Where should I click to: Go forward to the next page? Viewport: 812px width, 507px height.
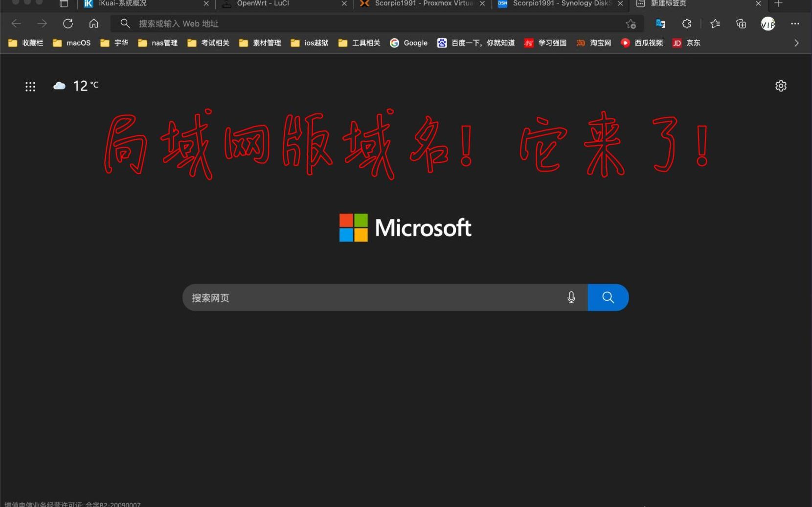tap(42, 23)
